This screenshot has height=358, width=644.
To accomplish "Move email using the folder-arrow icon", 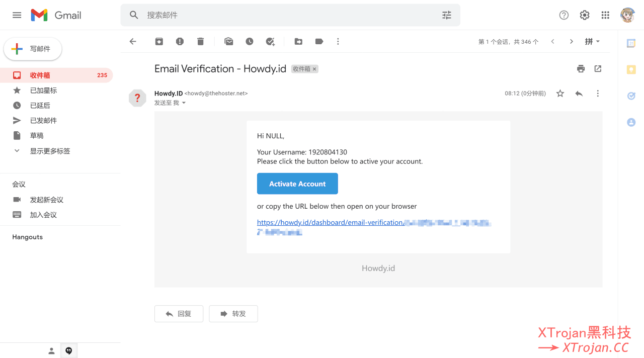I will coord(298,42).
